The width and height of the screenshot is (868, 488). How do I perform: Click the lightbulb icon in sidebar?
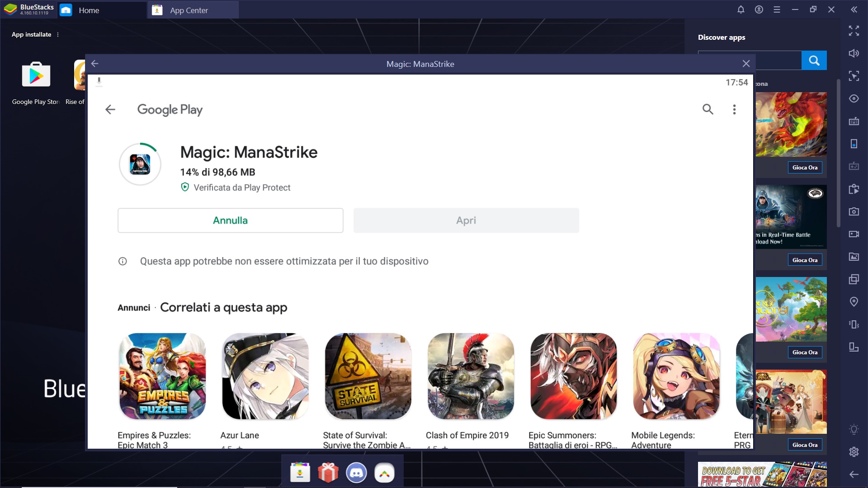(854, 429)
